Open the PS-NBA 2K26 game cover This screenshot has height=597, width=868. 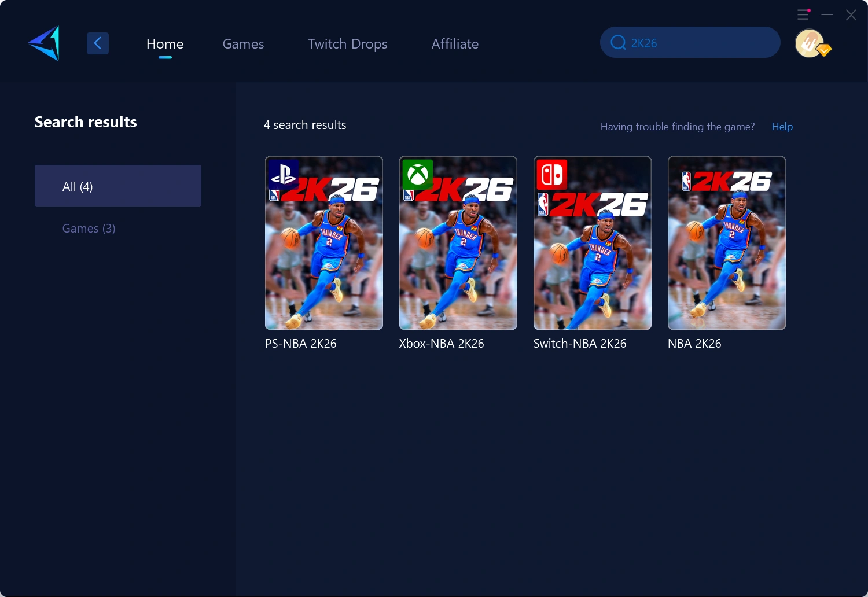point(323,243)
